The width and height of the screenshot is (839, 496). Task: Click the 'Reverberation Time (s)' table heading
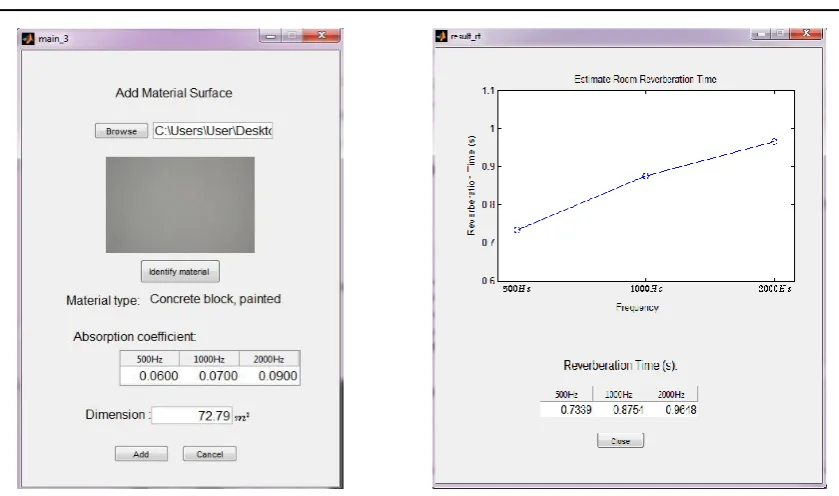pyautogui.click(x=620, y=365)
